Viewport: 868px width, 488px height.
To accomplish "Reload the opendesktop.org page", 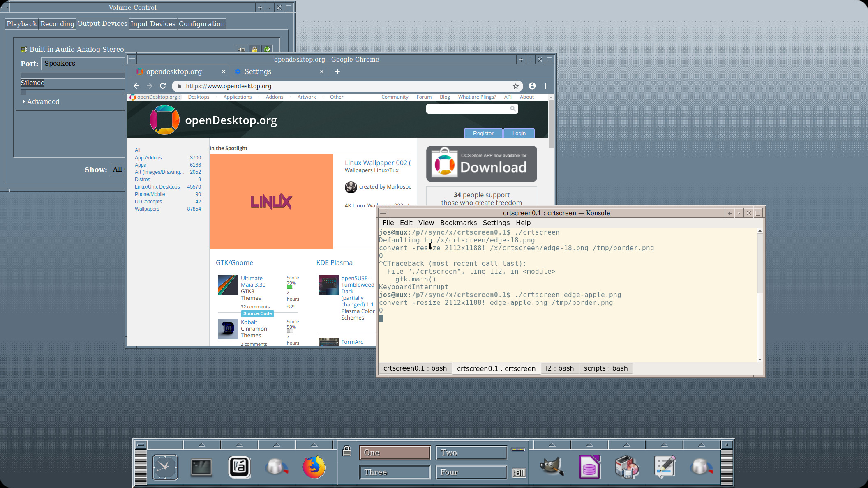I will (x=163, y=86).
